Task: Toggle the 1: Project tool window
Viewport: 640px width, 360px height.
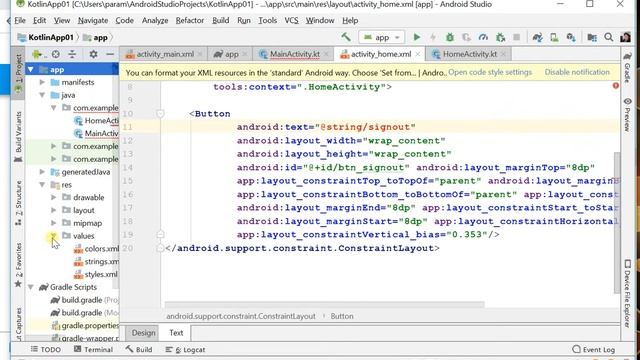Action: pos(18,73)
